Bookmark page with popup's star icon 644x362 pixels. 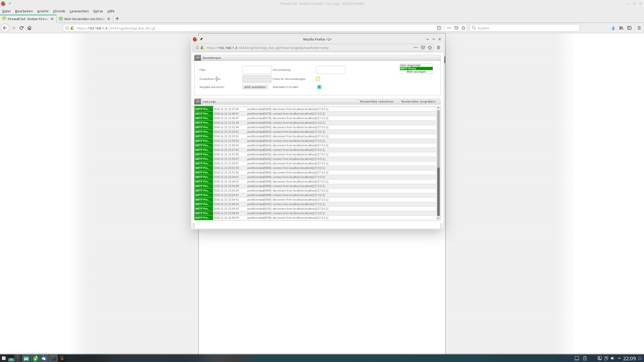[430, 48]
